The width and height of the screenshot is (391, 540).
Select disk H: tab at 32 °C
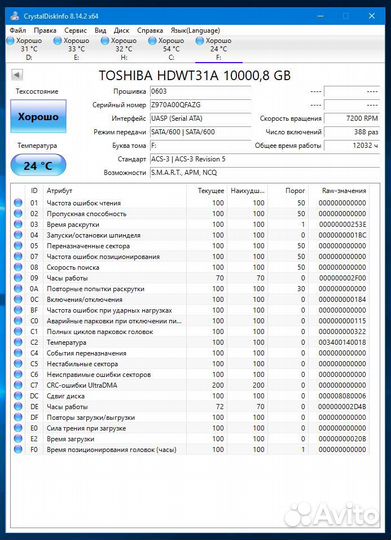(123, 49)
